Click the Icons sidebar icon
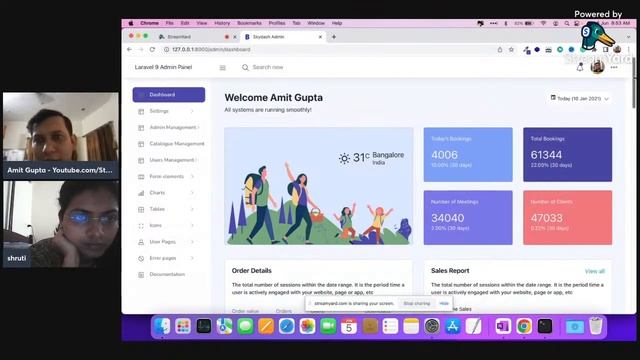This screenshot has height=360, width=640. 141,226
